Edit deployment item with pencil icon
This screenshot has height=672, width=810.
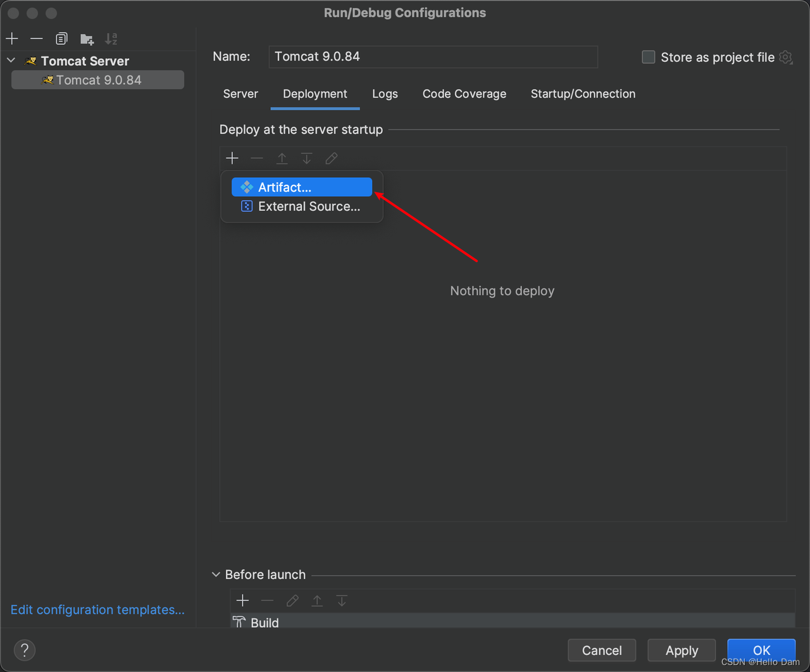(332, 158)
